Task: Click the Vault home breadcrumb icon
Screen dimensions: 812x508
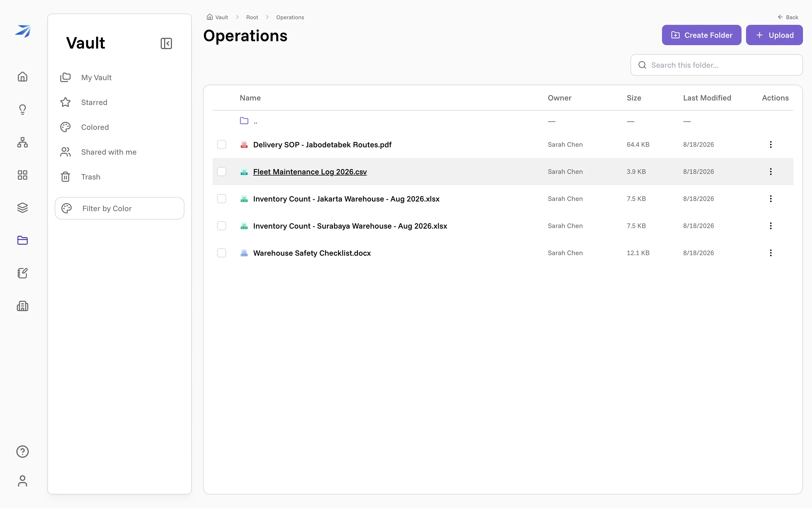Action: pyautogui.click(x=210, y=17)
